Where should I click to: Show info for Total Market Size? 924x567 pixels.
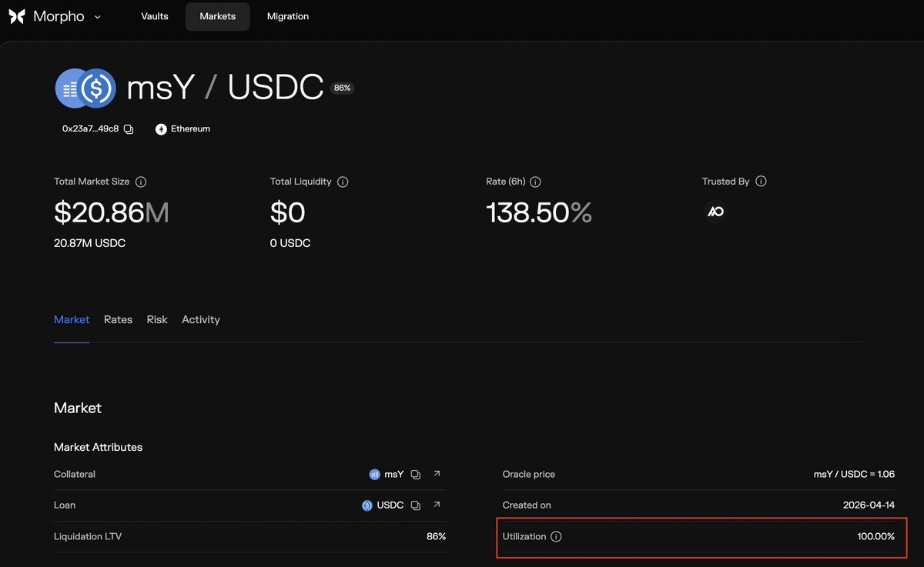(141, 182)
